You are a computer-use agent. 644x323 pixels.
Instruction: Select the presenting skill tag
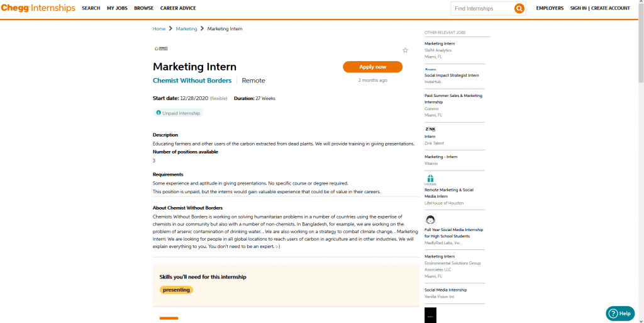[x=176, y=290]
